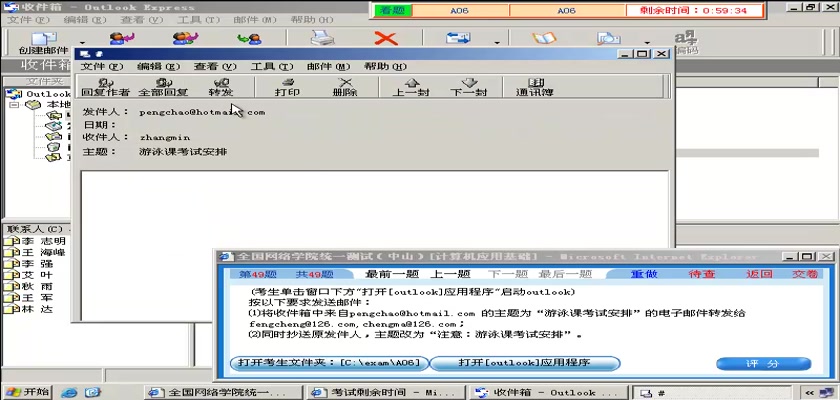Open 查看(V) menu in the message window

[215, 66]
